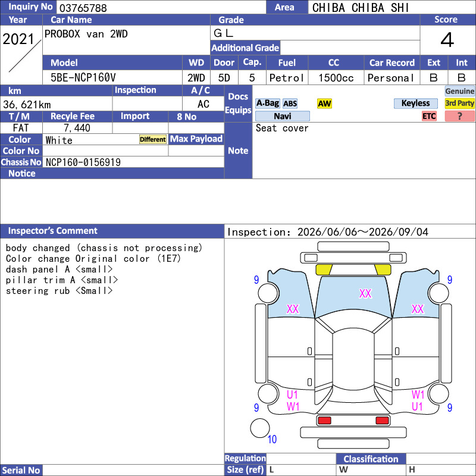Screen dimensions: 476x476
Task: Click the XX mark on the hood
Action: pos(365,293)
